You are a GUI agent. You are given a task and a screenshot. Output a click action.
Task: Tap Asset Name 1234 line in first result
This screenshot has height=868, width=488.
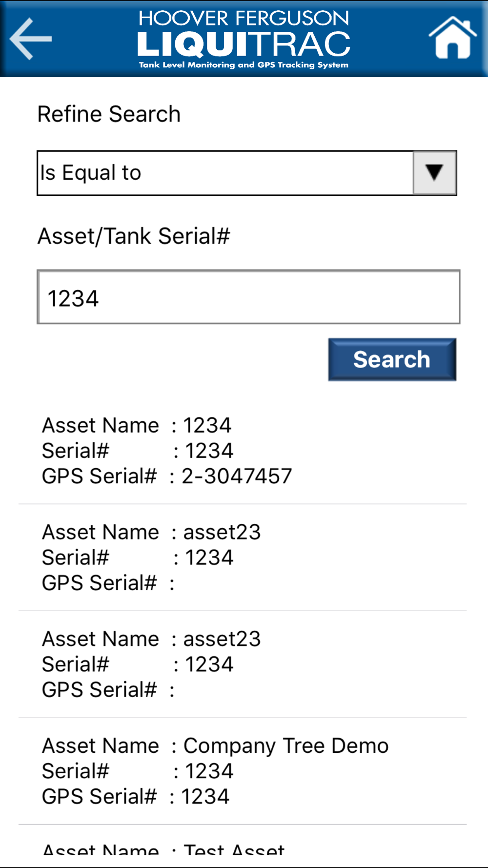(x=137, y=425)
